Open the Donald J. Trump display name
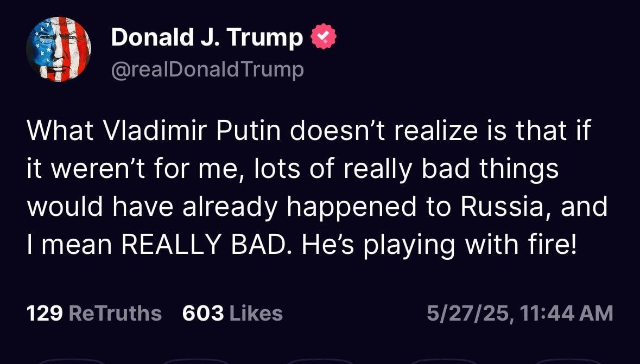 [x=207, y=37]
